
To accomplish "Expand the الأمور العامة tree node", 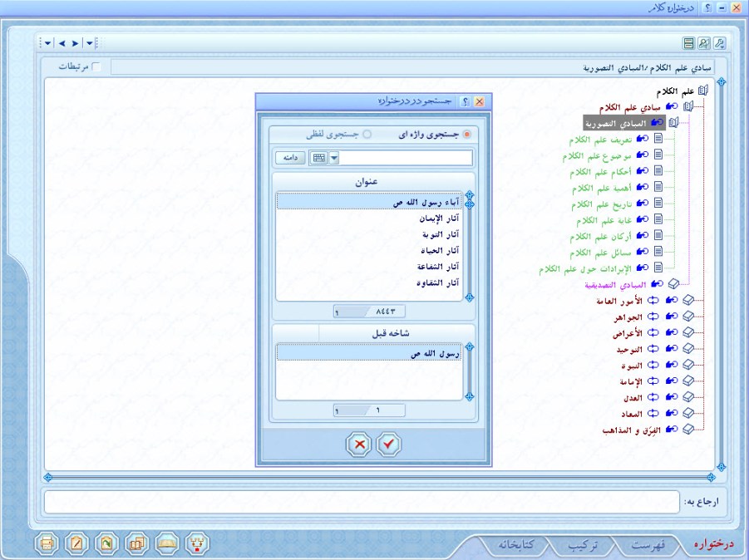I will point(688,301).
